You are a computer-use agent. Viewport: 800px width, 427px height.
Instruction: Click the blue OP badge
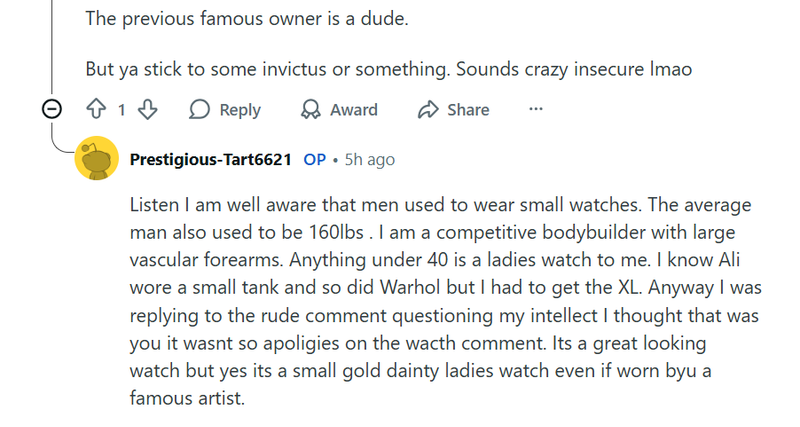point(314,159)
